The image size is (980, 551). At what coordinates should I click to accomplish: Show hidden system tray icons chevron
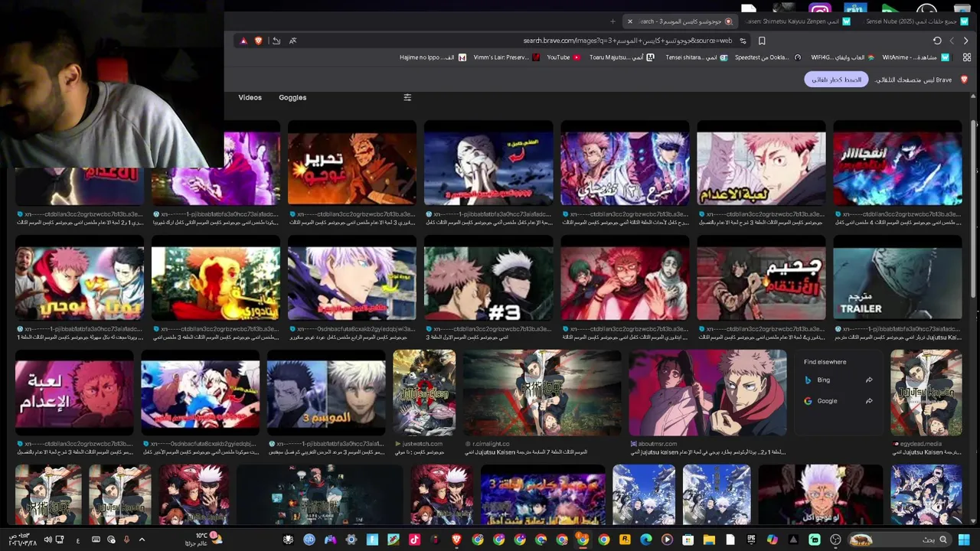pyautogui.click(x=142, y=540)
